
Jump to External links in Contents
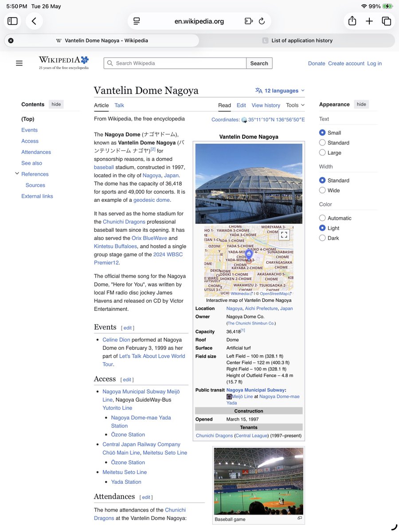pyautogui.click(x=37, y=196)
